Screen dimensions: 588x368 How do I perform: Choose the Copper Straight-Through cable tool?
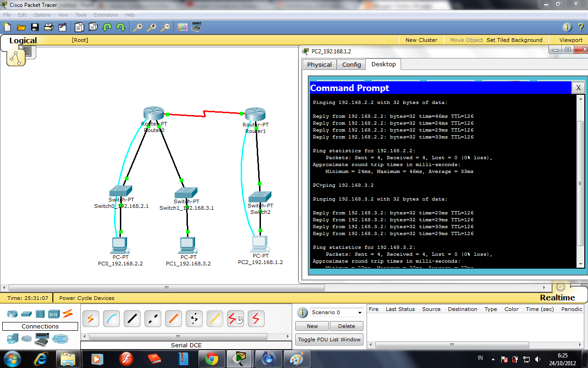[133, 318]
